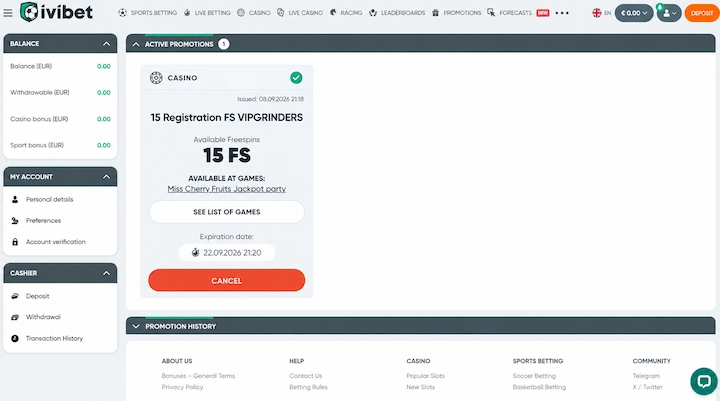Click the stopwatch icon by expiration date
Screen dimensions: 720x401
pyautogui.click(x=195, y=252)
